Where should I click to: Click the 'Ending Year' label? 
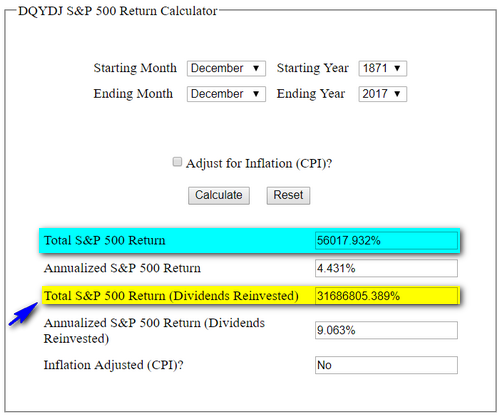click(x=311, y=94)
